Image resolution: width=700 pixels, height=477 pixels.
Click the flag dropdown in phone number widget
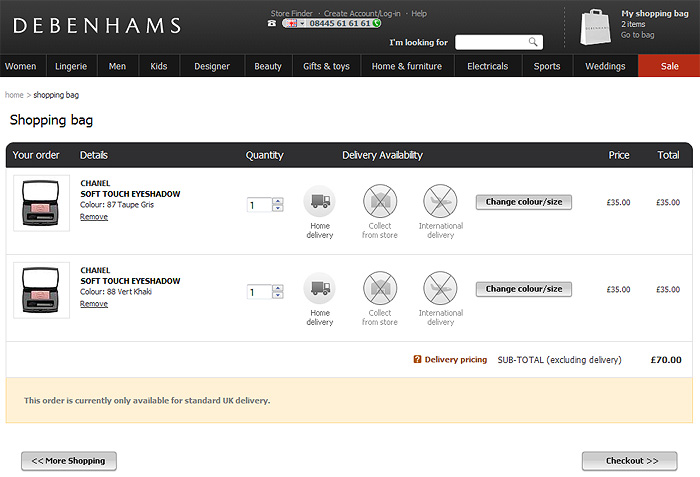[x=296, y=23]
